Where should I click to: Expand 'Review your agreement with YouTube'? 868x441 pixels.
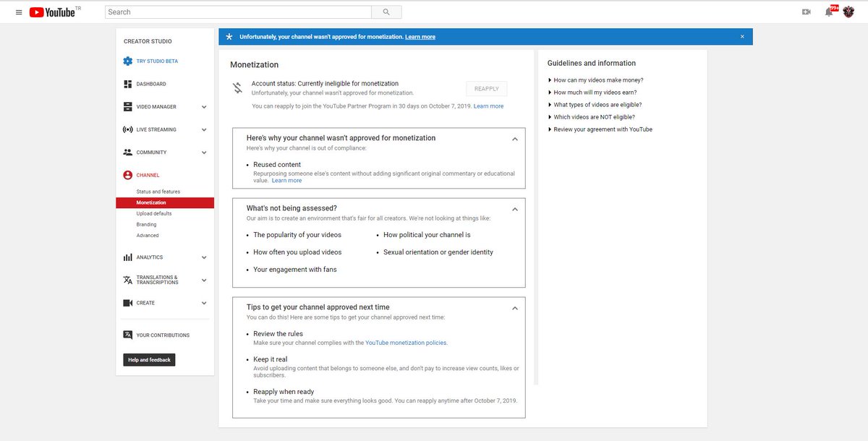(600, 129)
